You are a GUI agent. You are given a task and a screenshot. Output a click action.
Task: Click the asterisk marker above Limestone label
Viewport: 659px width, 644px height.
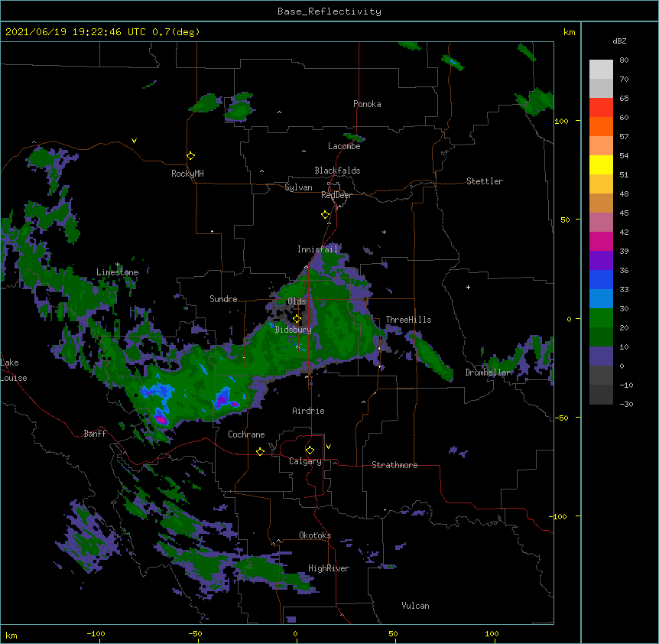118,265
